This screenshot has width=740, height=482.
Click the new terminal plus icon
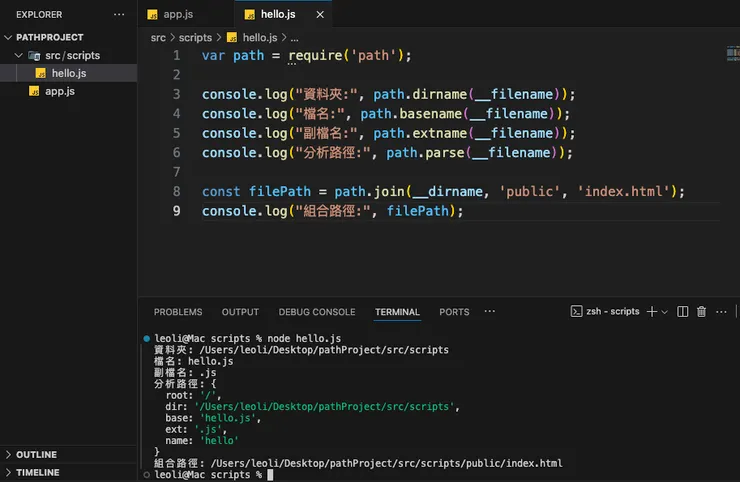click(x=651, y=312)
